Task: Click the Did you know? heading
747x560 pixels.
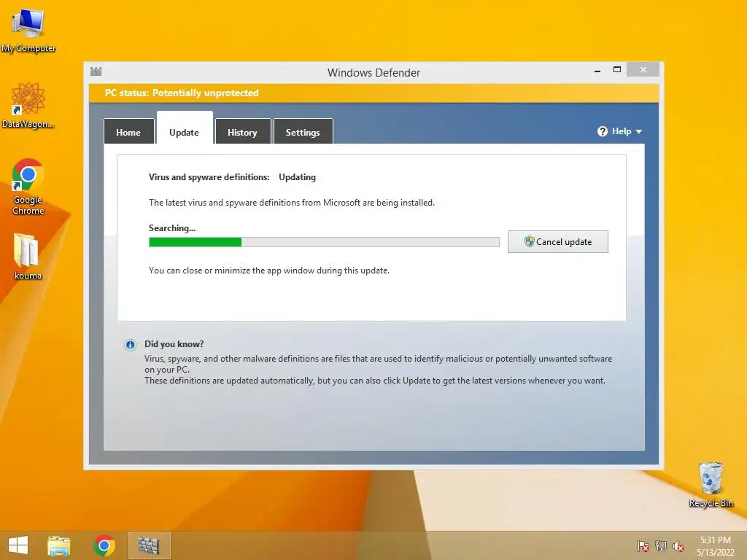Action: tap(174, 344)
